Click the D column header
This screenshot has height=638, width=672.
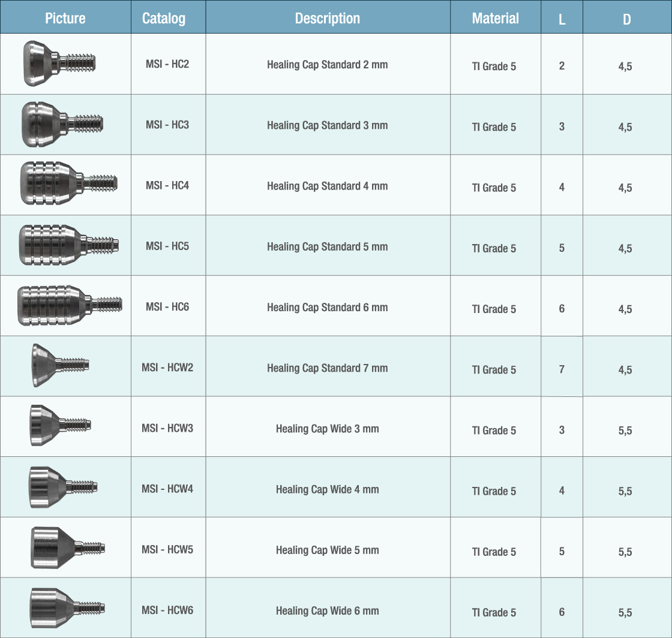coord(626,19)
